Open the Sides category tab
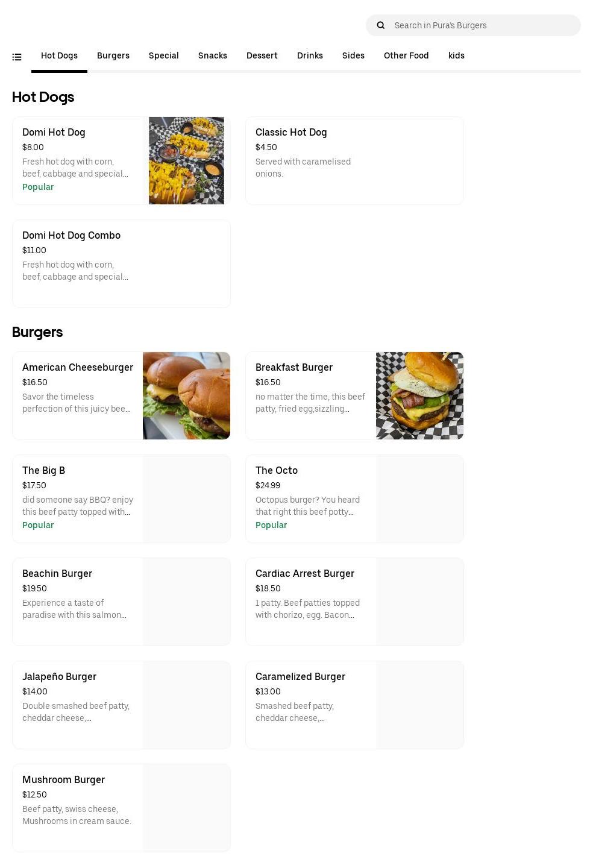Image resolution: width=593 pixels, height=868 pixels. [x=353, y=55]
